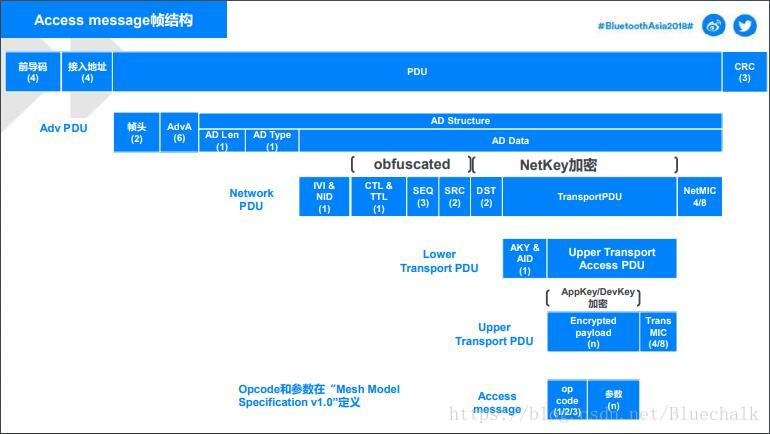Click the NetKey加密 label

pos(558,165)
